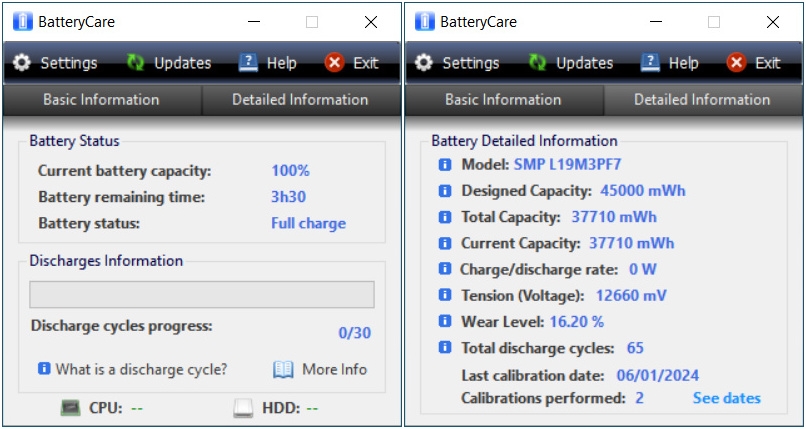This screenshot has width=806, height=429.
Task: Click Updates label in left window toolbar
Action: point(183,63)
